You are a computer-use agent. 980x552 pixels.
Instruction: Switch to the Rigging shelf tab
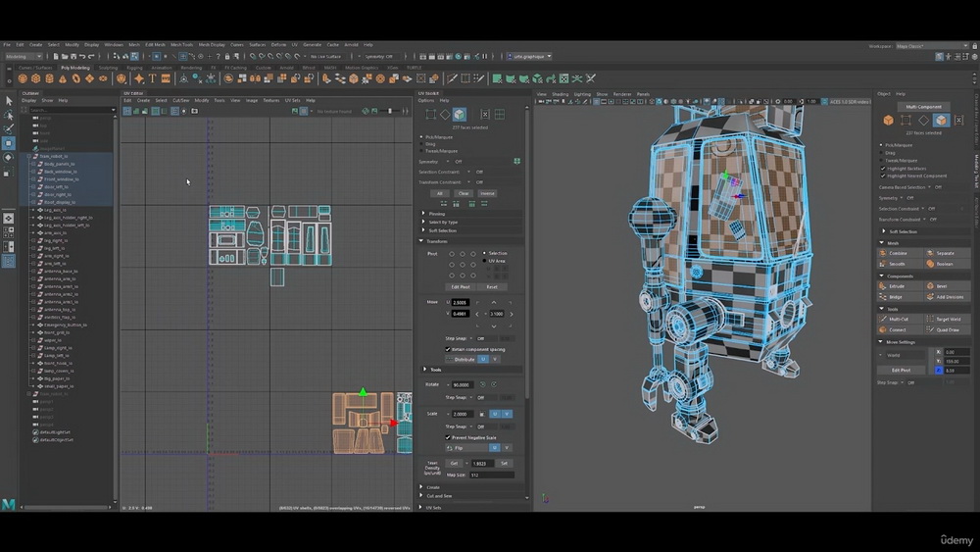click(x=134, y=68)
